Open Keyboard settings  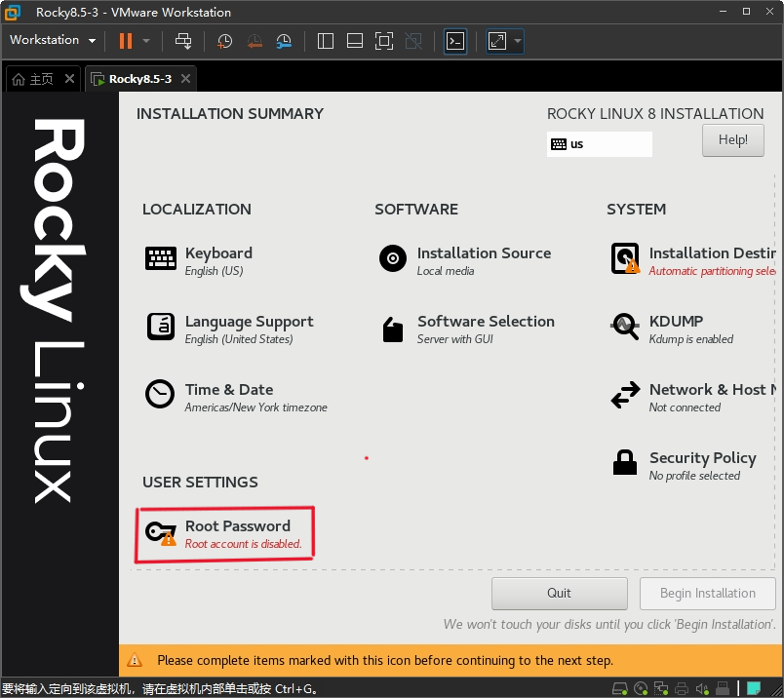(x=199, y=260)
